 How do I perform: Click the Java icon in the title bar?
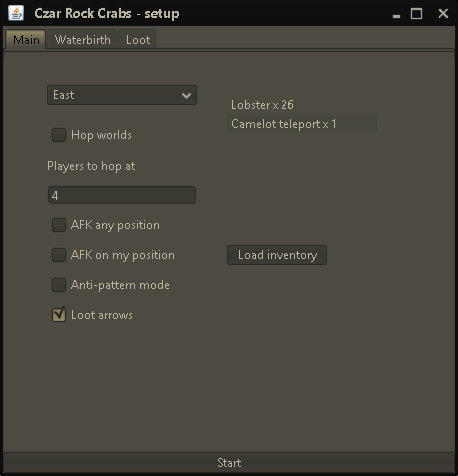point(16,13)
